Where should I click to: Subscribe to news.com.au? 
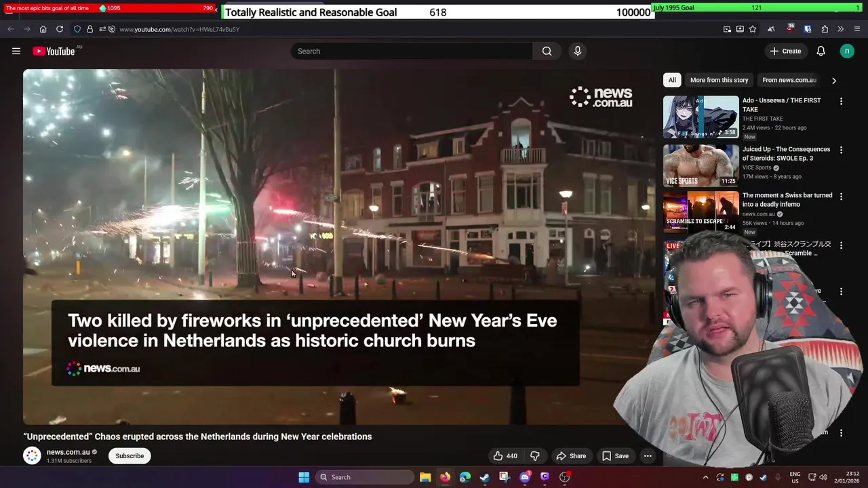(130, 456)
